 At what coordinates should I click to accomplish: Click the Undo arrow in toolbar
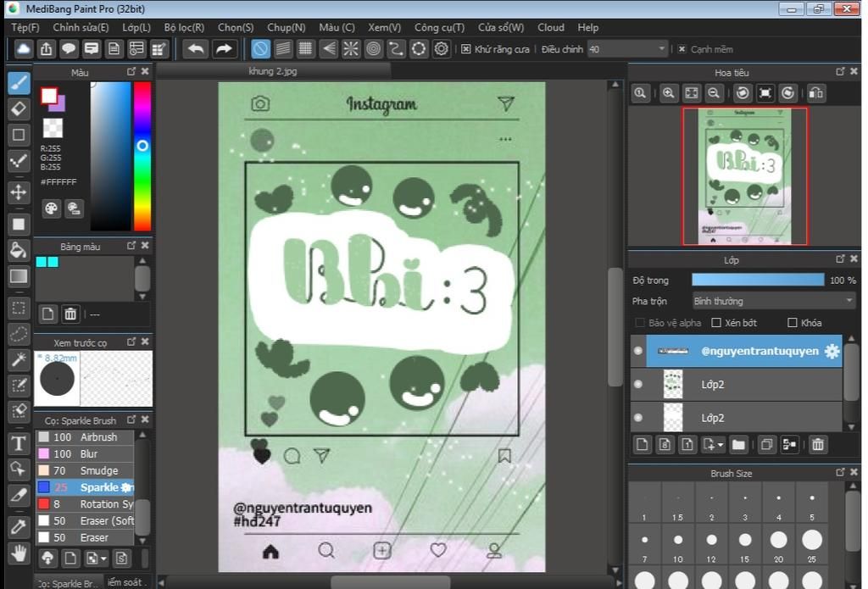tap(196, 48)
